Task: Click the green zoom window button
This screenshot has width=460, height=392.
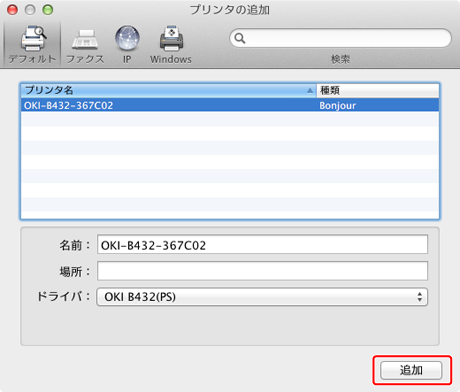Action: click(x=48, y=9)
